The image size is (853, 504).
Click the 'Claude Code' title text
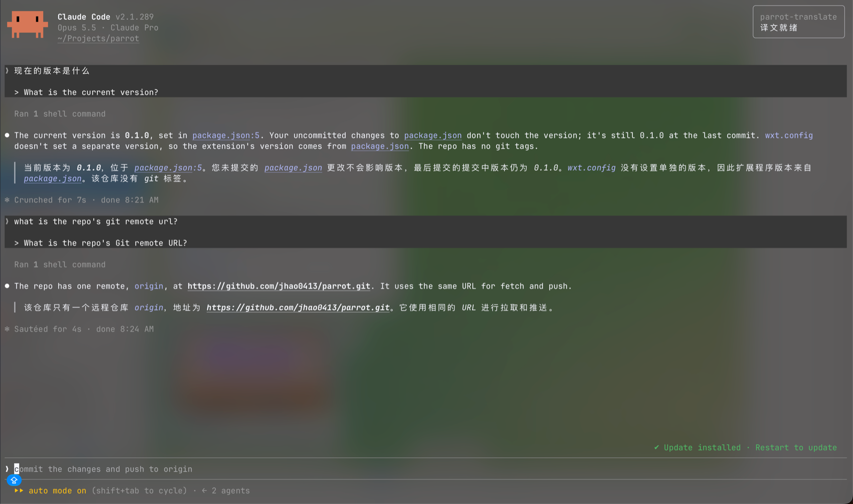click(84, 17)
